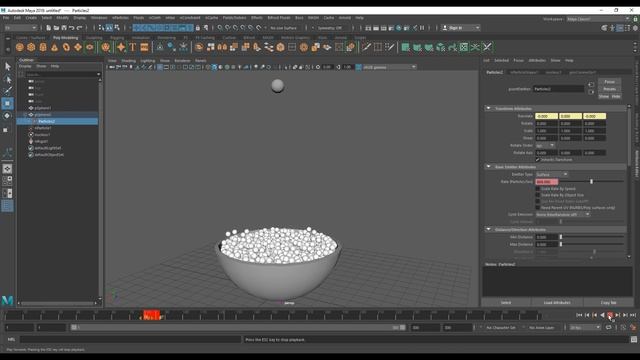The width and height of the screenshot is (640, 360).
Task: Open the Windows menu
Action: coord(99,18)
